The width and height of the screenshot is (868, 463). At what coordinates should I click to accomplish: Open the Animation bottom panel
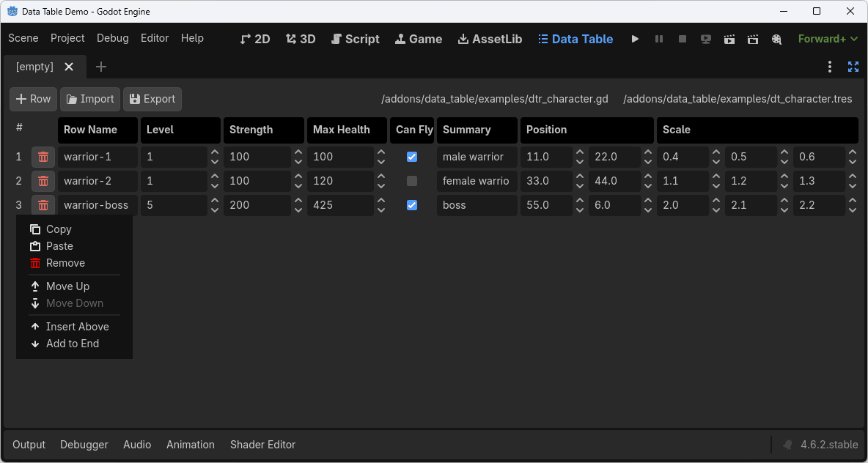[x=191, y=445]
